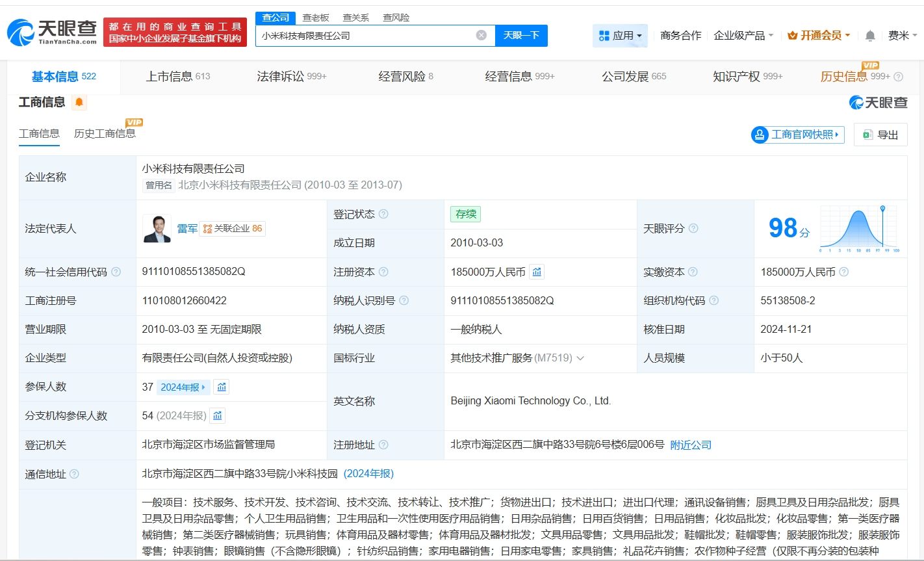Expand 国标行业 其他技术推广服务 chevron
This screenshot has width=924, height=561.
580,358
